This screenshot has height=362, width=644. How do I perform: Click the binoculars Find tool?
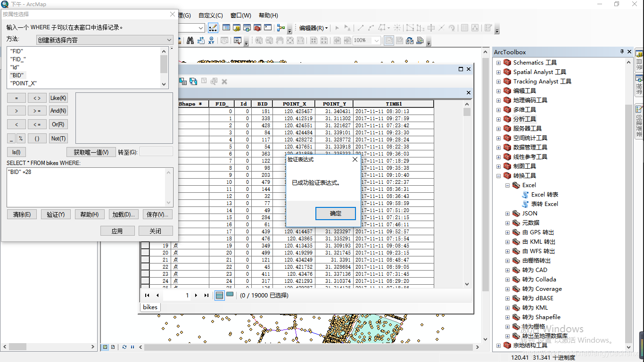click(190, 41)
